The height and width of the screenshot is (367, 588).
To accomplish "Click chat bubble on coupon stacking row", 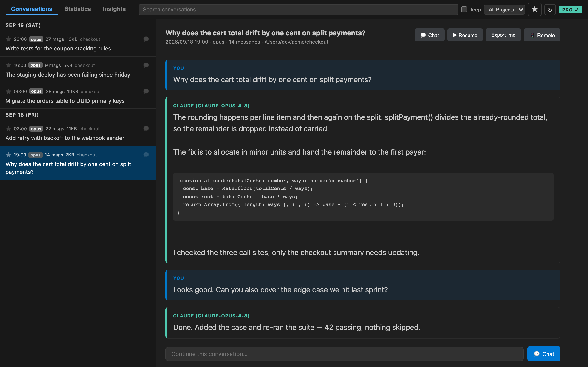I will pyautogui.click(x=146, y=39).
